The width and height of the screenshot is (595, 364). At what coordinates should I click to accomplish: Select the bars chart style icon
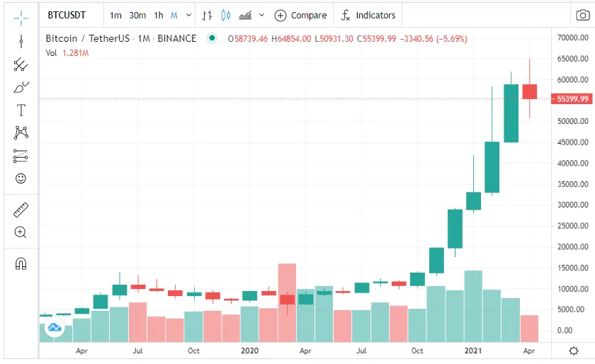(207, 15)
